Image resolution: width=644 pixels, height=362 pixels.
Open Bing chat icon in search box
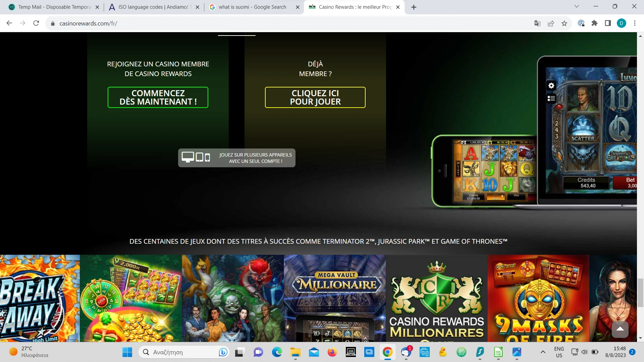223,352
